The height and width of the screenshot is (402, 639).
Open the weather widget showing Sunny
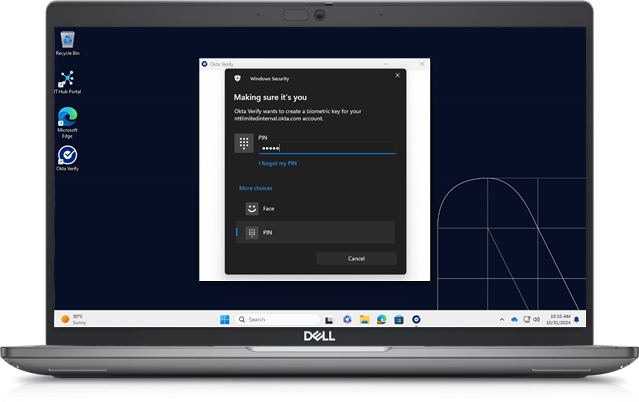pyautogui.click(x=73, y=319)
